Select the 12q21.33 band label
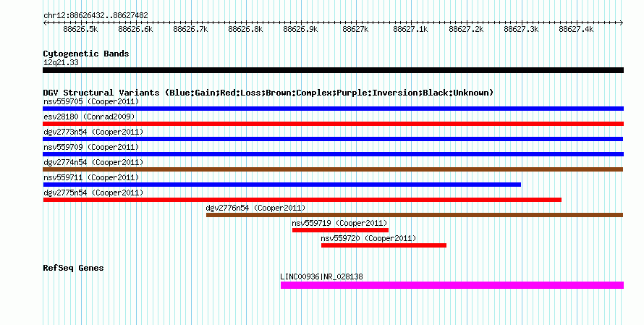This screenshot has width=644, height=325. tap(61, 62)
